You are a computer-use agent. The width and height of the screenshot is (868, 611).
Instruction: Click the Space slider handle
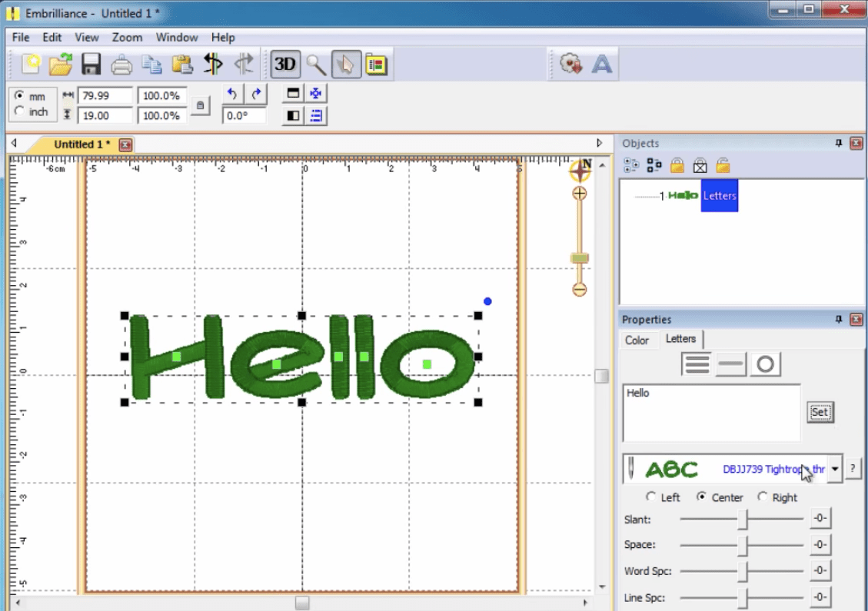pos(743,545)
